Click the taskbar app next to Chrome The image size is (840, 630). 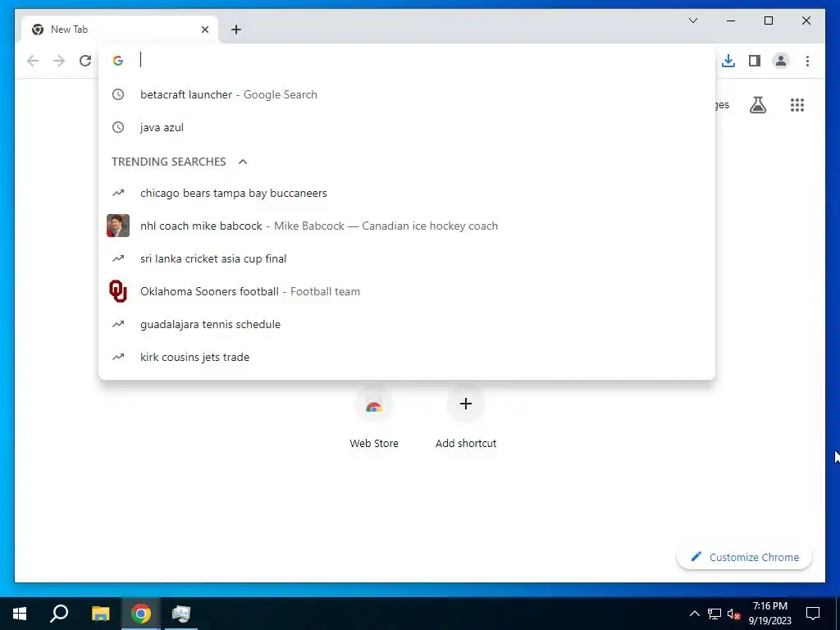pos(181,614)
